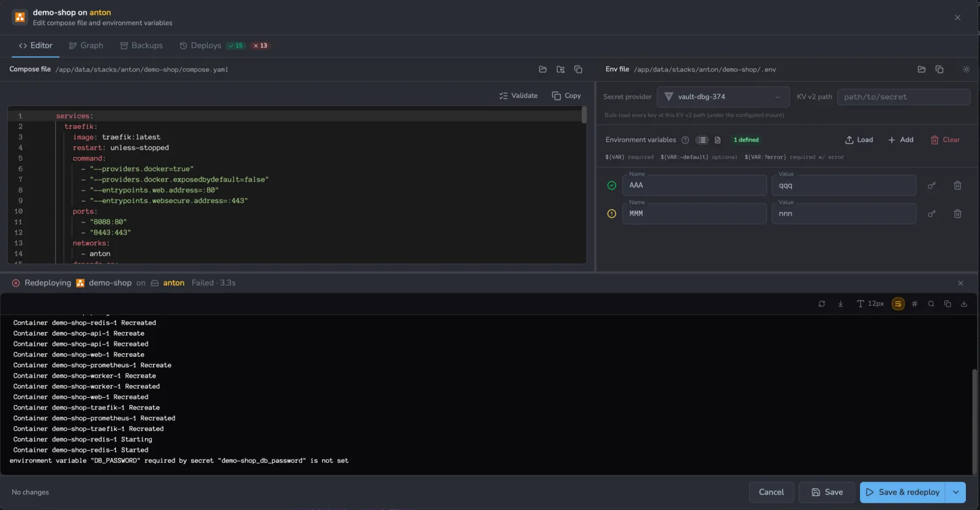The height and width of the screenshot is (510, 980).
Task: Validate the compose file
Action: tap(518, 96)
